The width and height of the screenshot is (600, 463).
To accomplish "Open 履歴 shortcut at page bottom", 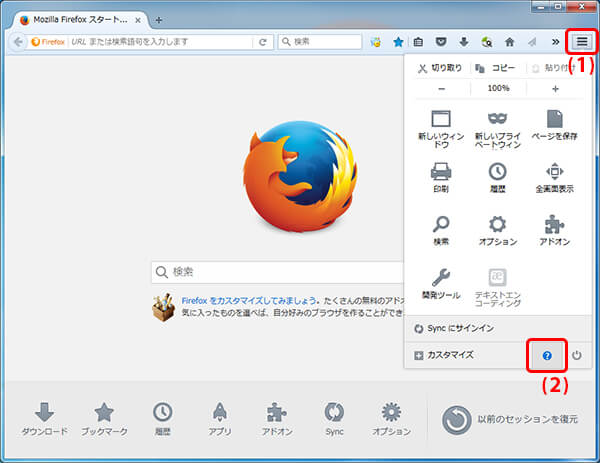I will point(163,419).
